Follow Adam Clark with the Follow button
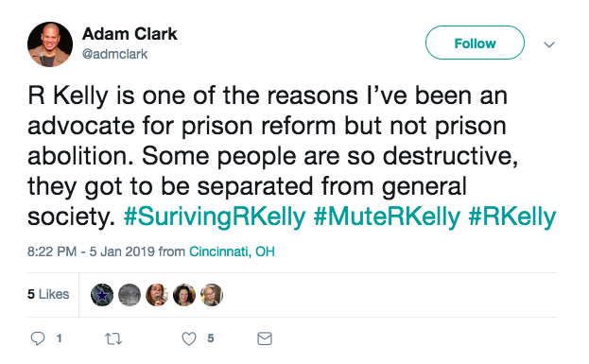Viewport: 589px width, 364px height. [x=475, y=43]
